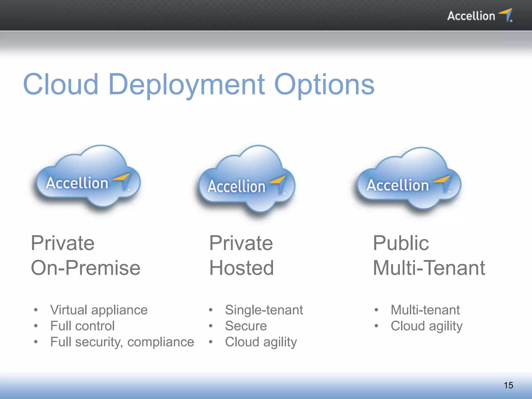Click the Single-tenant bullet text
This screenshot has width=532, height=399.
(x=264, y=310)
